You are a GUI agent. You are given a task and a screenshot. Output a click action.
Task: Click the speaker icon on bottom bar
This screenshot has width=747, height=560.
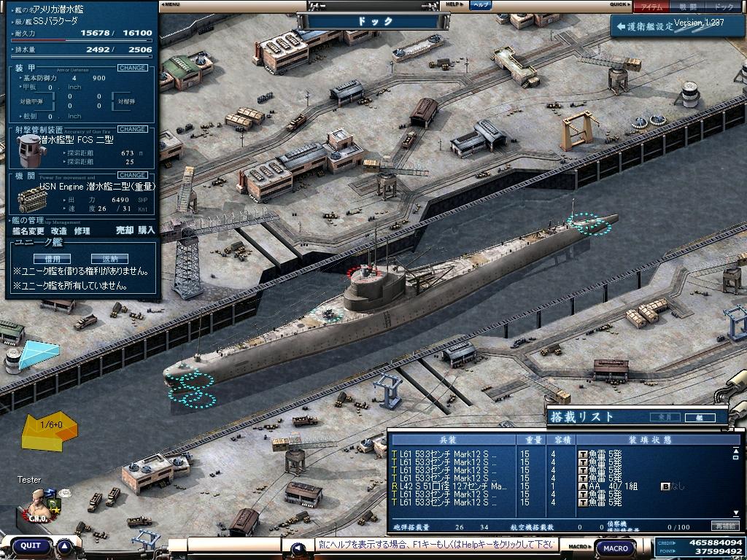(x=298, y=549)
